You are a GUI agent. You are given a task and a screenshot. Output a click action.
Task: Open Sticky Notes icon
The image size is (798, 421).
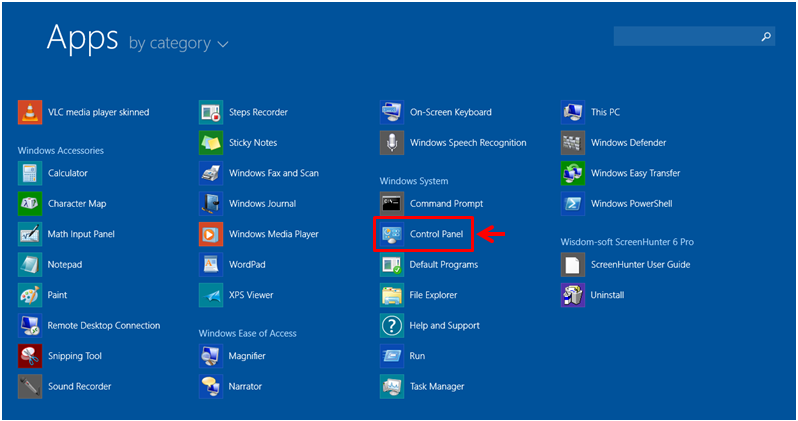coord(211,143)
